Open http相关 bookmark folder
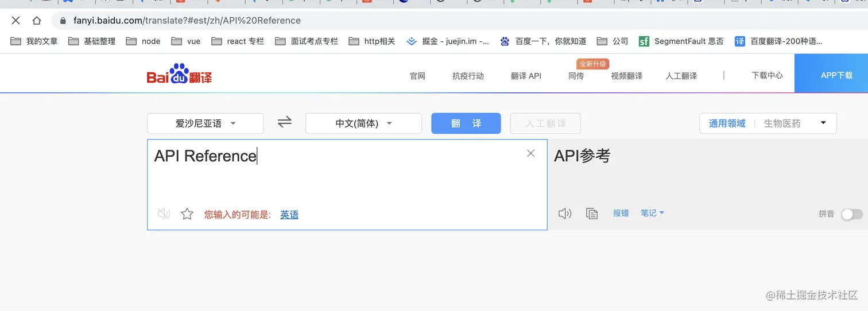 click(372, 41)
